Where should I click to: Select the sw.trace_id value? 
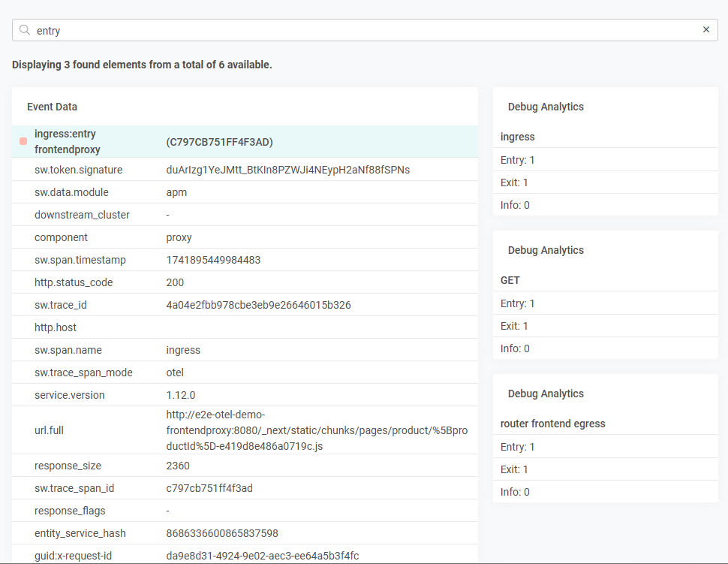click(258, 305)
